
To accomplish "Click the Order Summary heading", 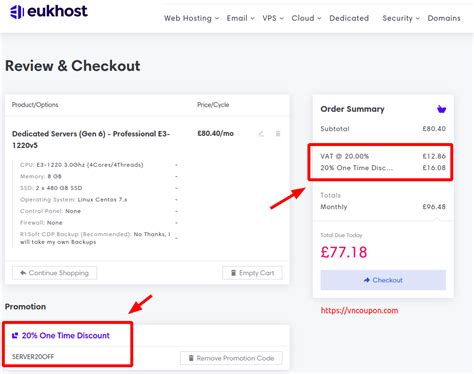I will click(352, 109).
